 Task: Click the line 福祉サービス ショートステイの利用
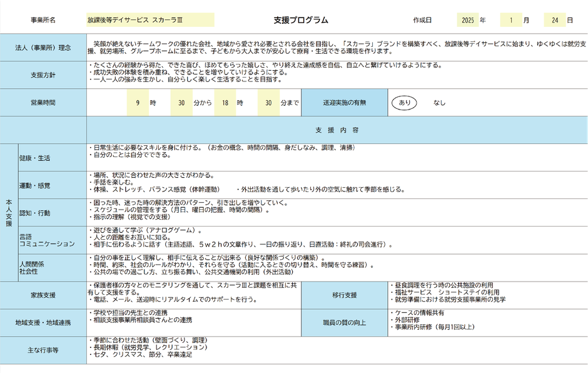444,292
